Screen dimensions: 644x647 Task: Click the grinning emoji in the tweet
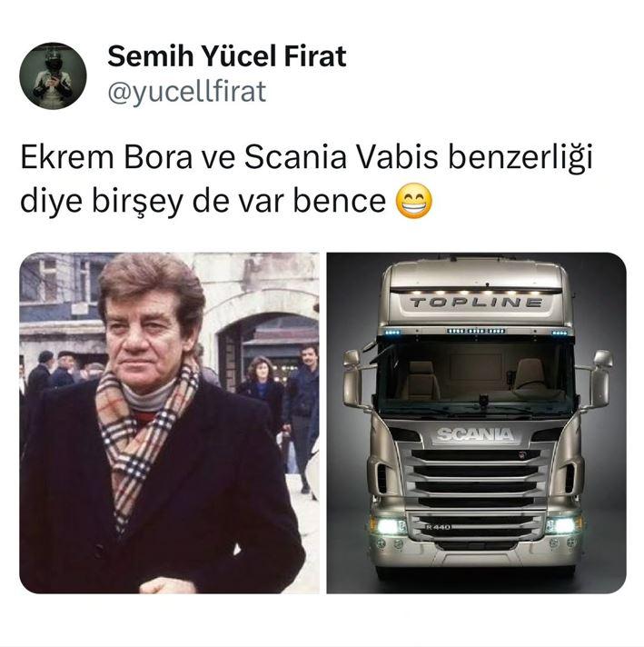pos(414,200)
